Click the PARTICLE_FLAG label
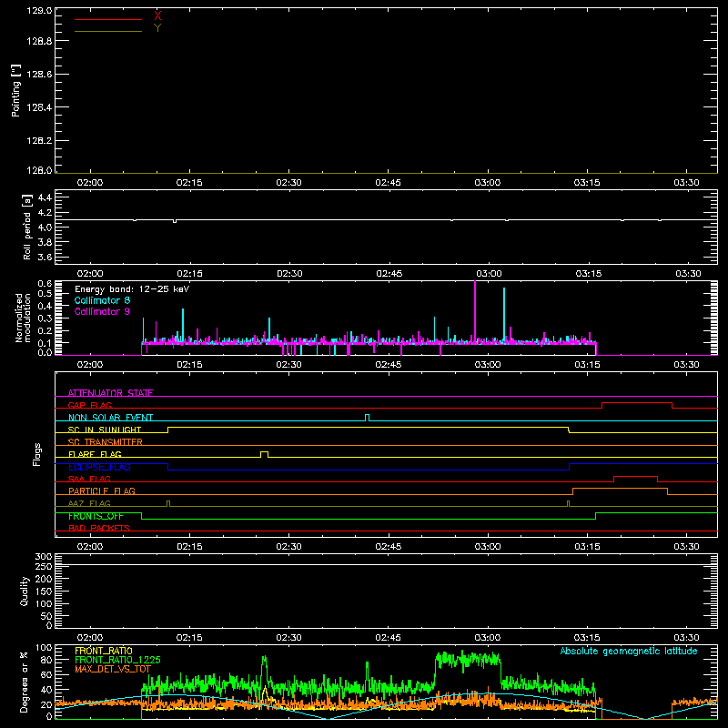The image size is (728, 728). pos(102,490)
